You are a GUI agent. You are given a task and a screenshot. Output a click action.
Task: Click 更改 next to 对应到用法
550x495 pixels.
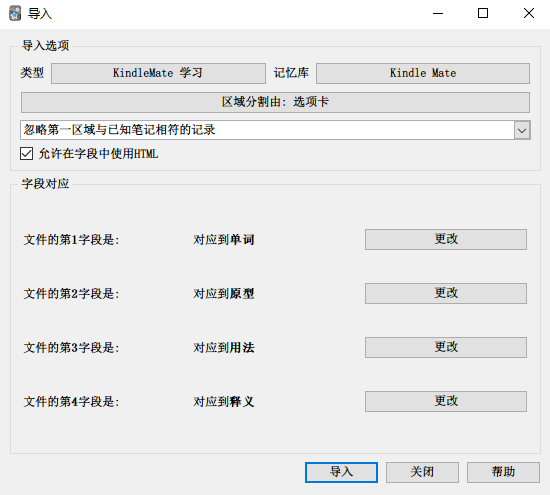pyautogui.click(x=446, y=348)
